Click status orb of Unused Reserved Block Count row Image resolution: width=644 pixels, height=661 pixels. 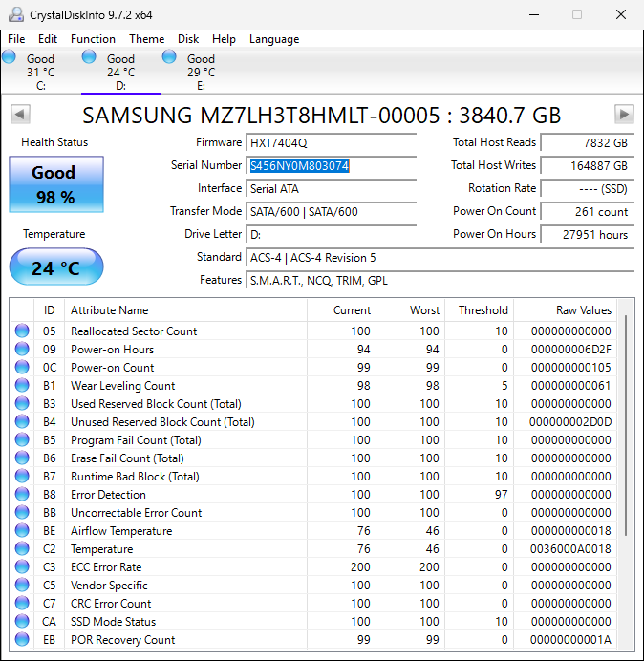22,421
